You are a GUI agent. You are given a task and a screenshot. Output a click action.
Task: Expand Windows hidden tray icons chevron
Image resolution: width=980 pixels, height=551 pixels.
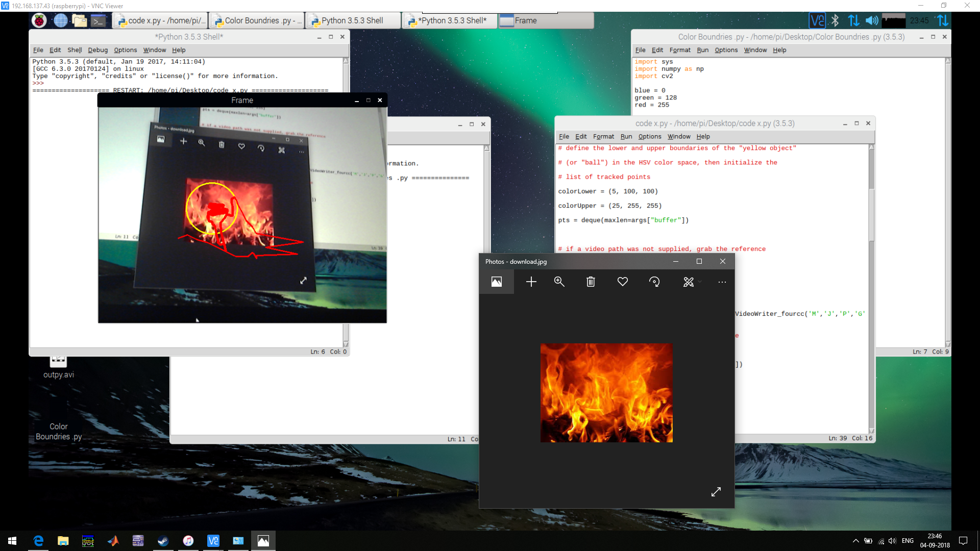855,541
